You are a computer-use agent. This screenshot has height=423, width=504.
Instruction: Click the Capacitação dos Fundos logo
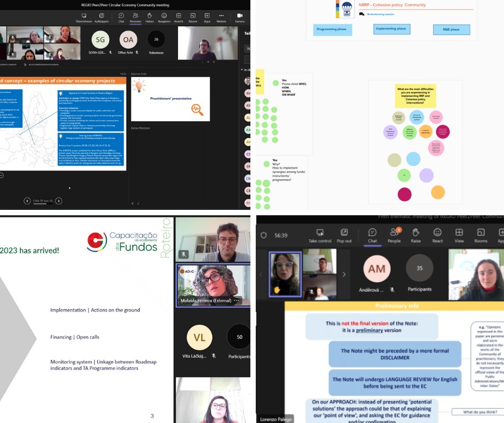(x=122, y=242)
